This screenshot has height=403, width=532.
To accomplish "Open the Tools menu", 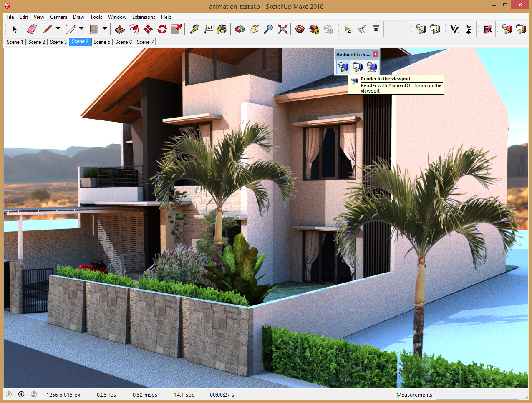I will (96, 17).
